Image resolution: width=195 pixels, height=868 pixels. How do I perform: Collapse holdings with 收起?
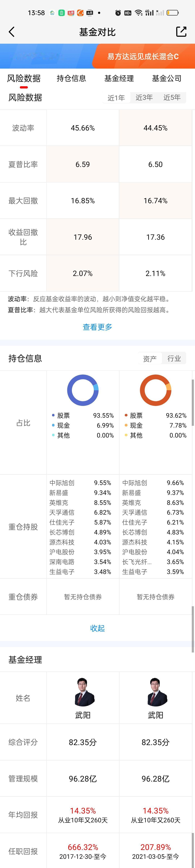(97, 628)
